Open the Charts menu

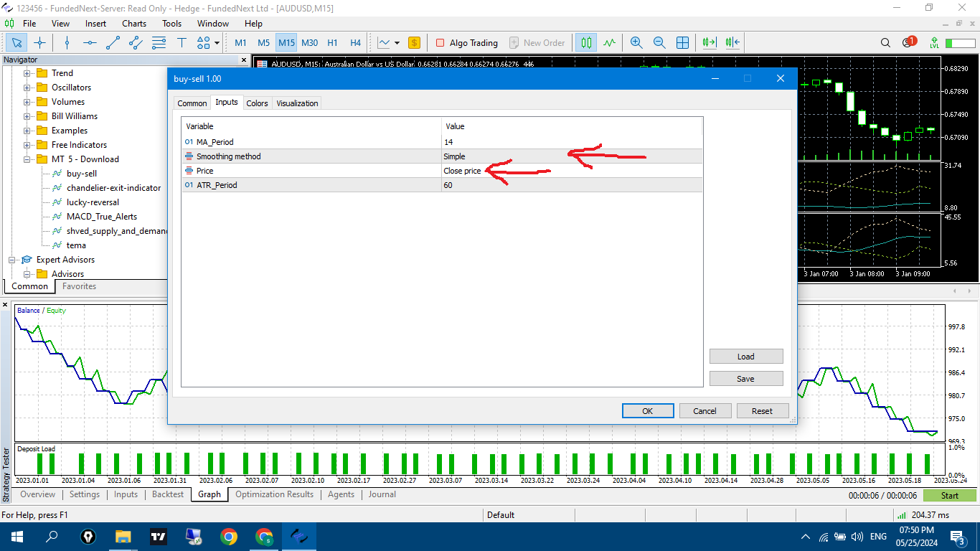point(134,23)
